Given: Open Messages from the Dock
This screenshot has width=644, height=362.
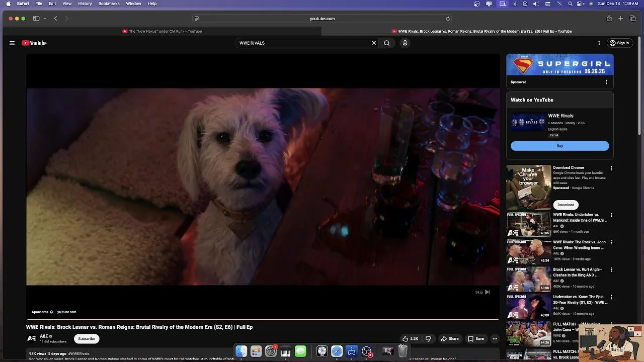Looking at the screenshot, I should pyautogui.click(x=300, y=351).
